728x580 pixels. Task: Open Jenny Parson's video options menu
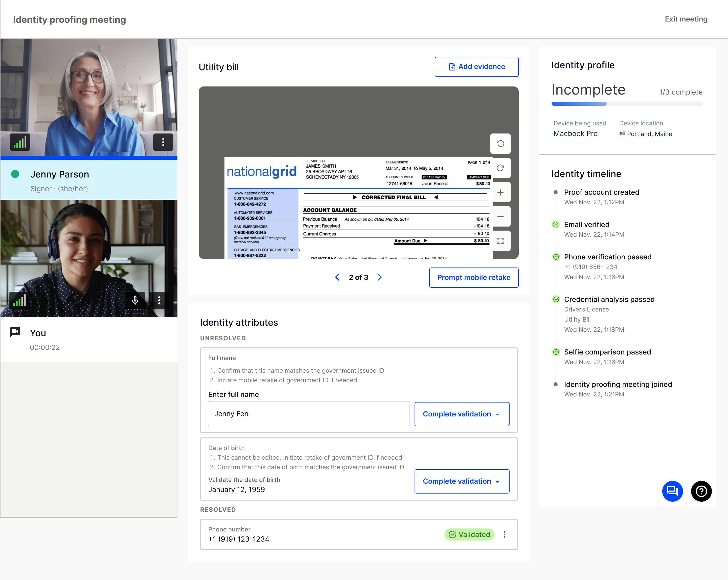click(x=163, y=142)
